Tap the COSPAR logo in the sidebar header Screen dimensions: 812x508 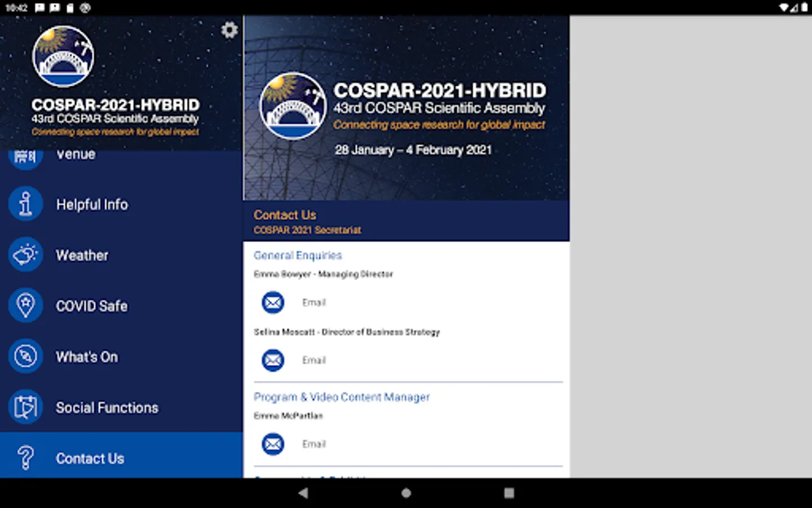pos(63,56)
